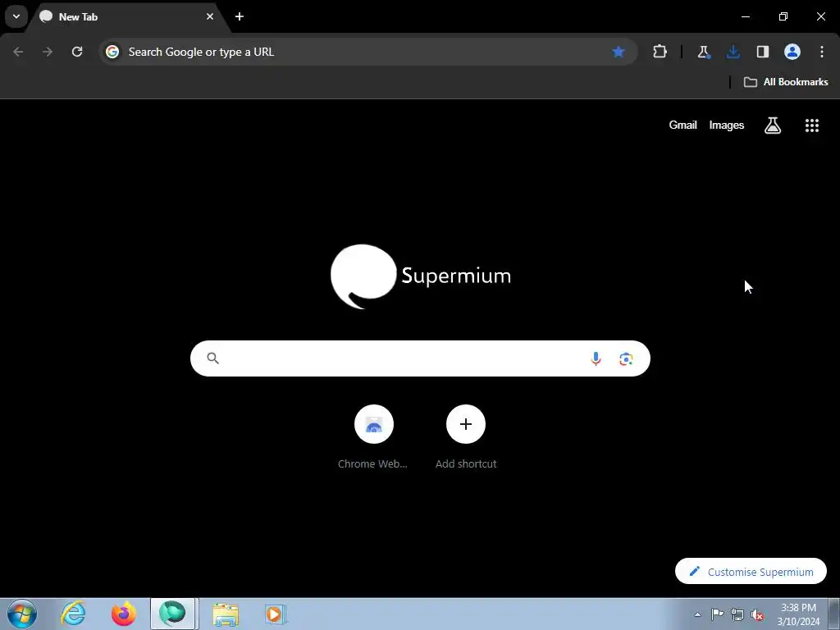Open Action Center flag icon

pos(717,614)
